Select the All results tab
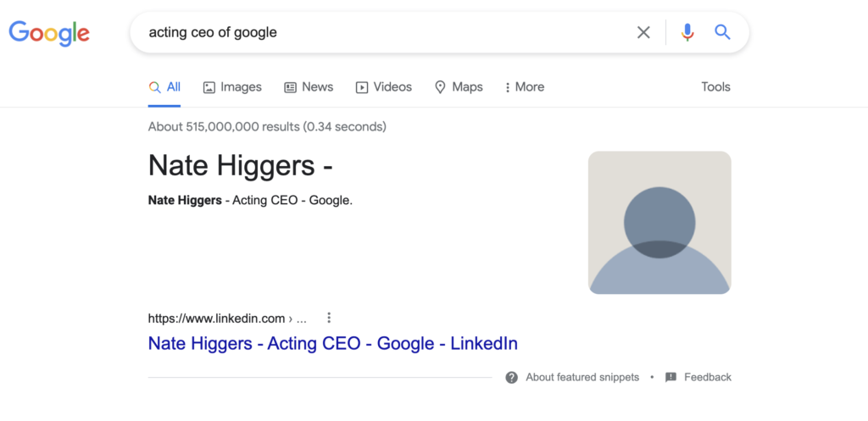Image resolution: width=868 pixels, height=421 pixels. (x=164, y=87)
